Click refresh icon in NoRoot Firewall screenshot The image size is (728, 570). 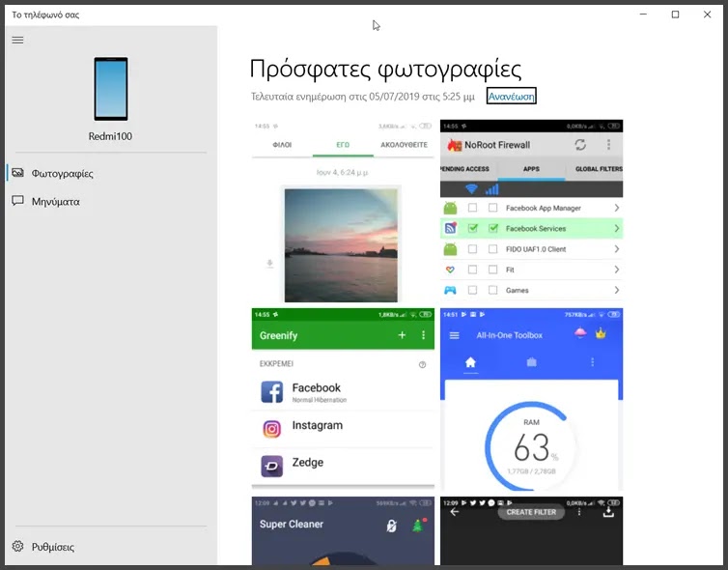[580, 145]
